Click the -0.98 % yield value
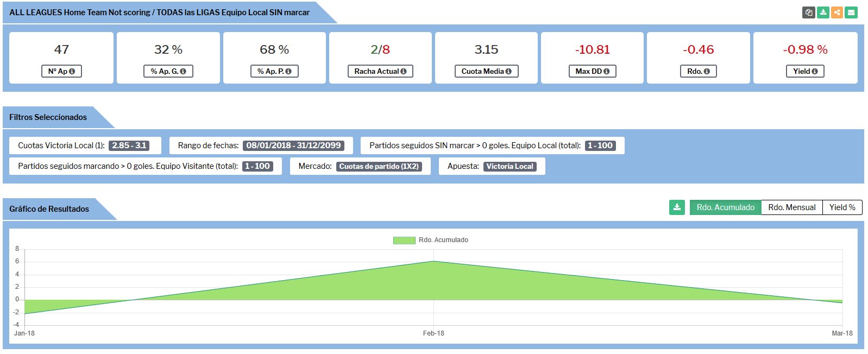 point(805,49)
